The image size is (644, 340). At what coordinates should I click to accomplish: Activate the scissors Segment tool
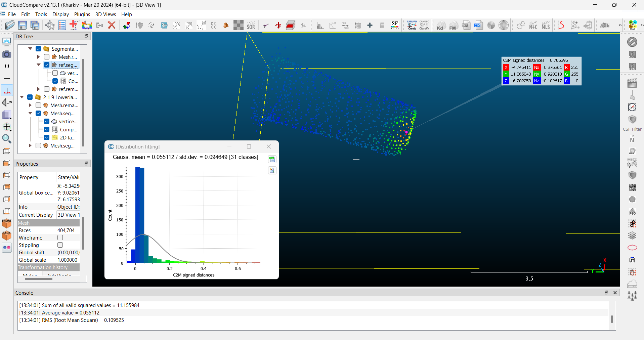click(x=266, y=26)
